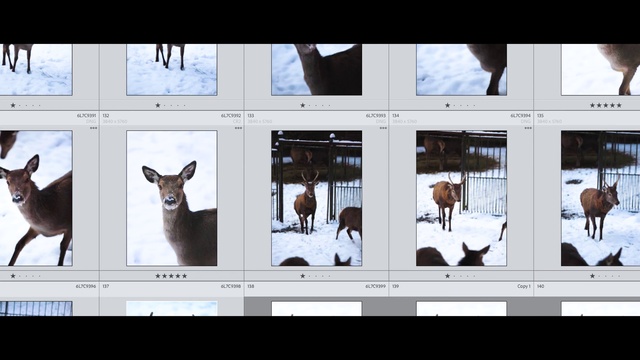Screen dimensions: 640x360
Task: Select the stag-by-fence thumbnail in cell 133
Action: 317,198
